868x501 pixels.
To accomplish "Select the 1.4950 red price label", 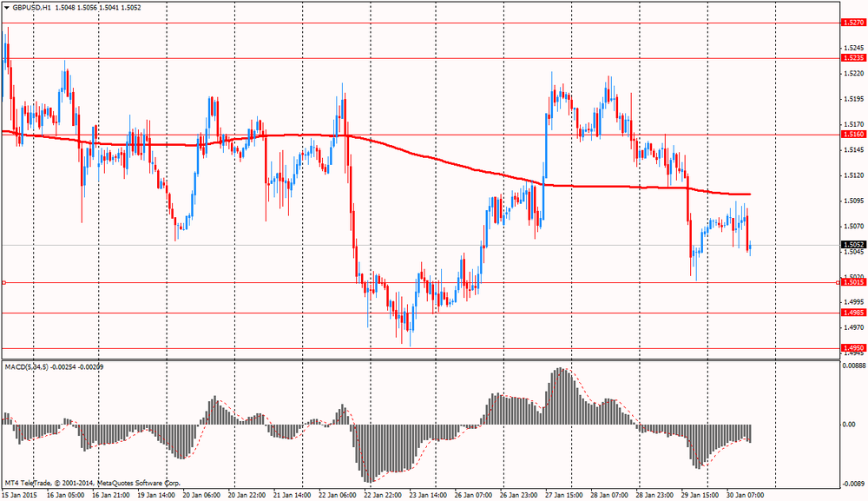I will 852,348.
